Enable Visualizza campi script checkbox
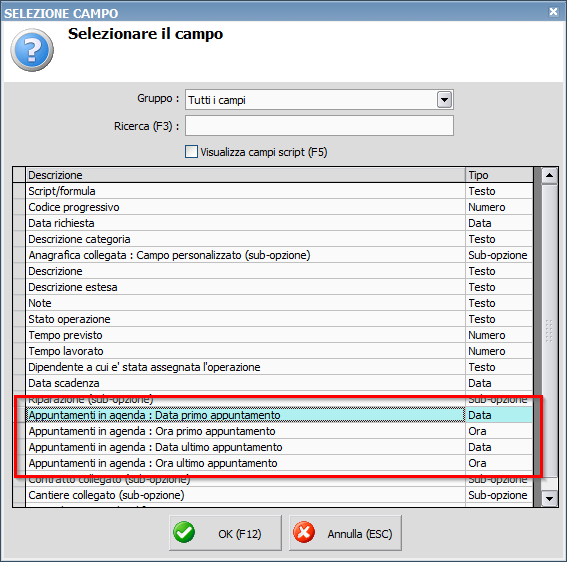This screenshot has width=567, height=562. click(x=191, y=152)
